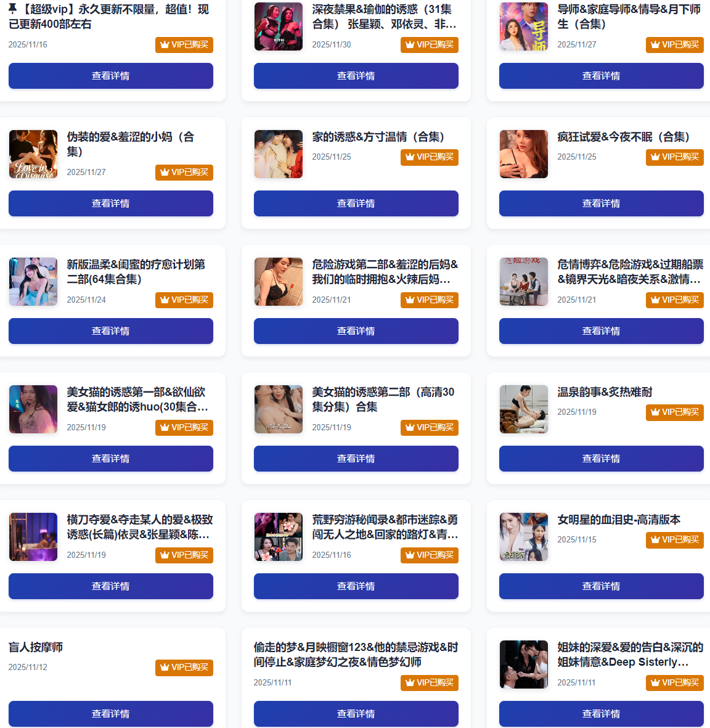The image size is (710, 728).
Task: Open 查看详情 for 盲人按摩师
Action: (111, 714)
